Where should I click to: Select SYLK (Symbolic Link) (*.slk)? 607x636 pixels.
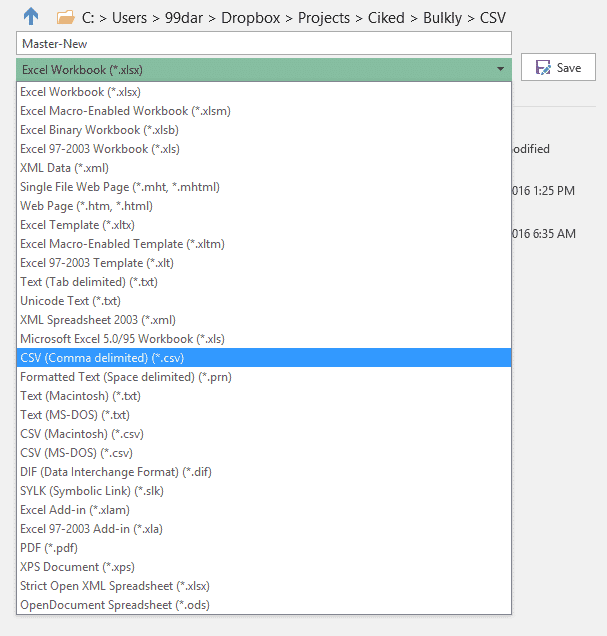[x=264, y=491]
